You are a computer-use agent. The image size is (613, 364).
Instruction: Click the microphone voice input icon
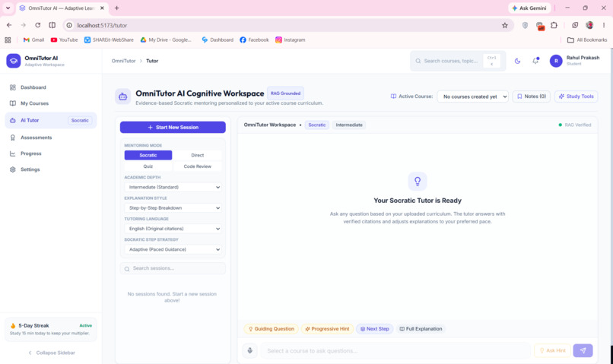249,351
